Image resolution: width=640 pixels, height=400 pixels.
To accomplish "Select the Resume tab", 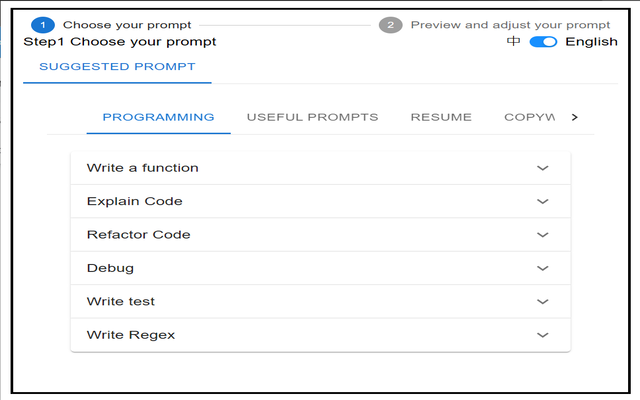I will (x=441, y=118).
